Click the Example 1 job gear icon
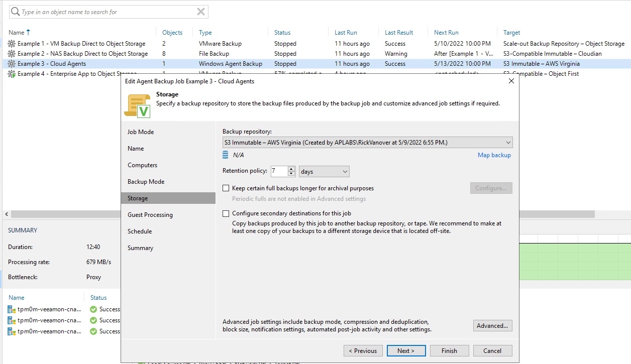 [12, 44]
